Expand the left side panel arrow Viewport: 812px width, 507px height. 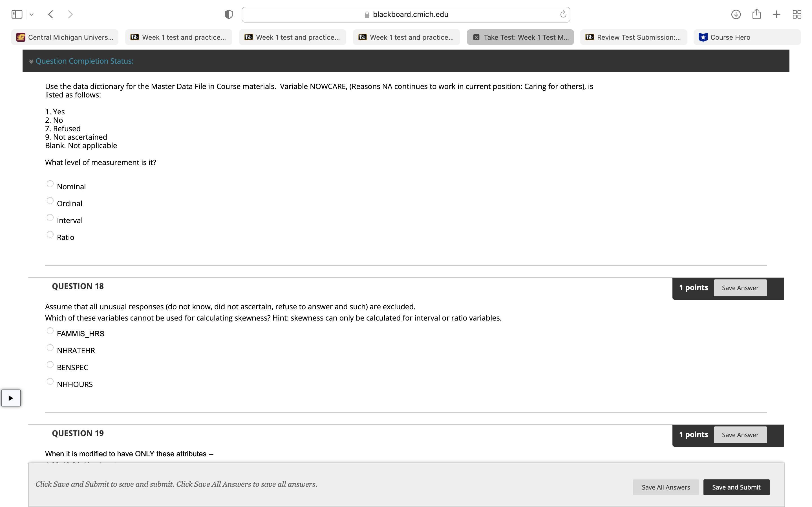click(11, 398)
